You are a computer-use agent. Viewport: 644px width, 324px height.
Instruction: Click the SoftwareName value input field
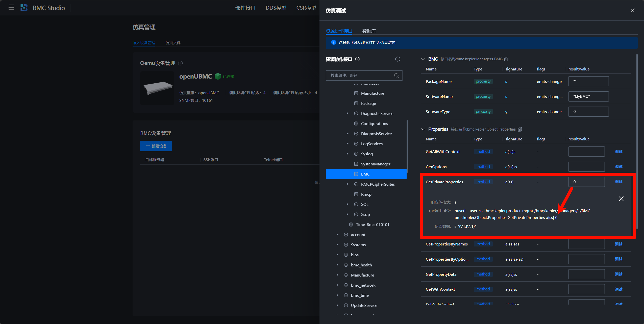588,96
